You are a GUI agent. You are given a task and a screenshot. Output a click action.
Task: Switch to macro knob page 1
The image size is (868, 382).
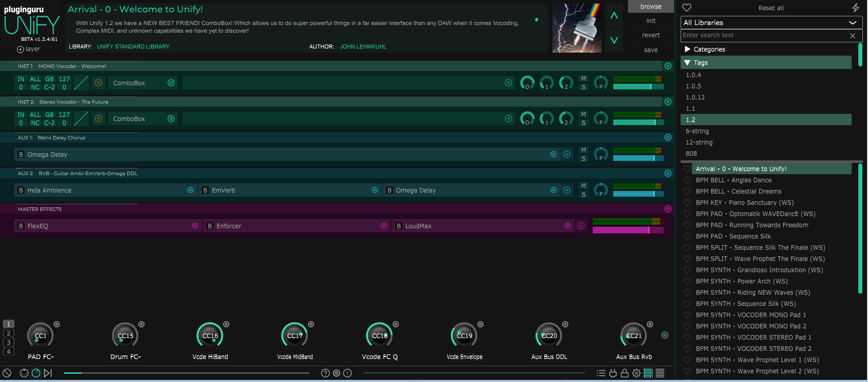(x=9, y=324)
